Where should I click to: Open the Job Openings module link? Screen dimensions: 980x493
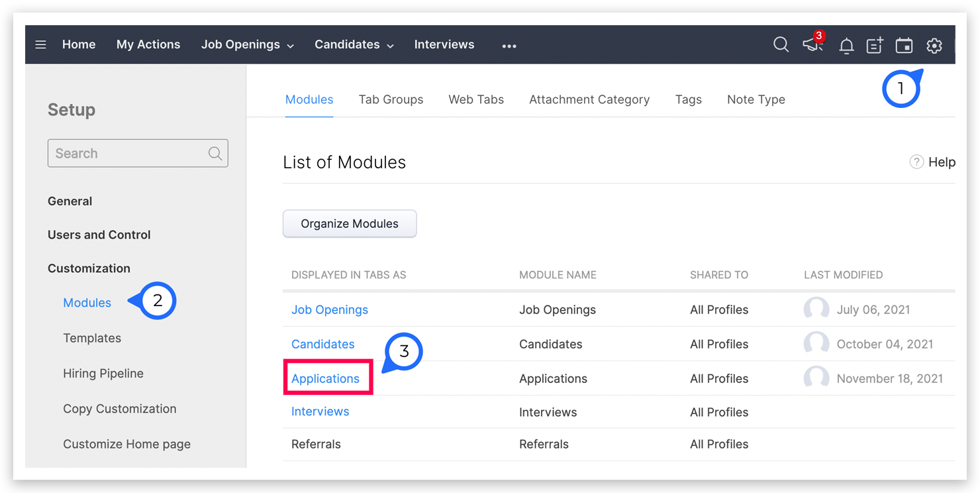330,309
